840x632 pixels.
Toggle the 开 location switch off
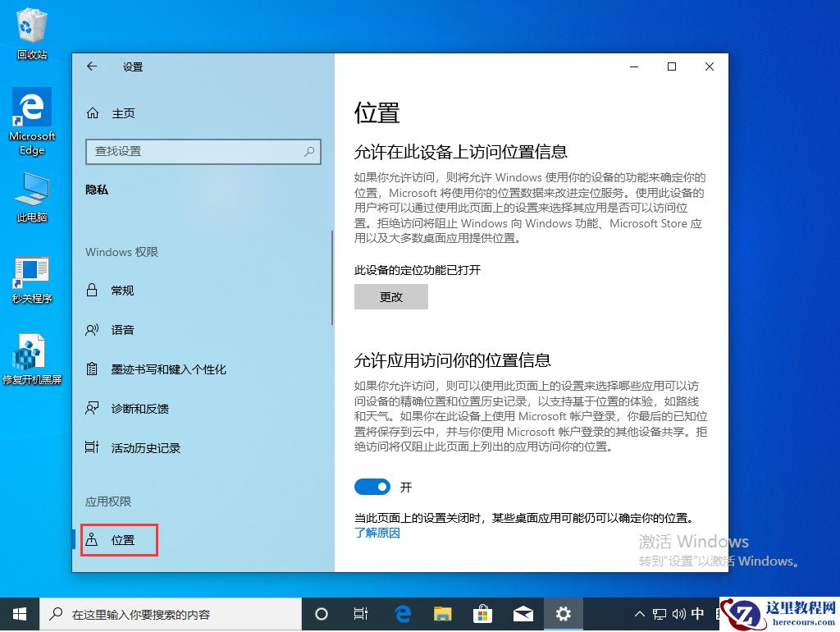pyautogui.click(x=372, y=487)
